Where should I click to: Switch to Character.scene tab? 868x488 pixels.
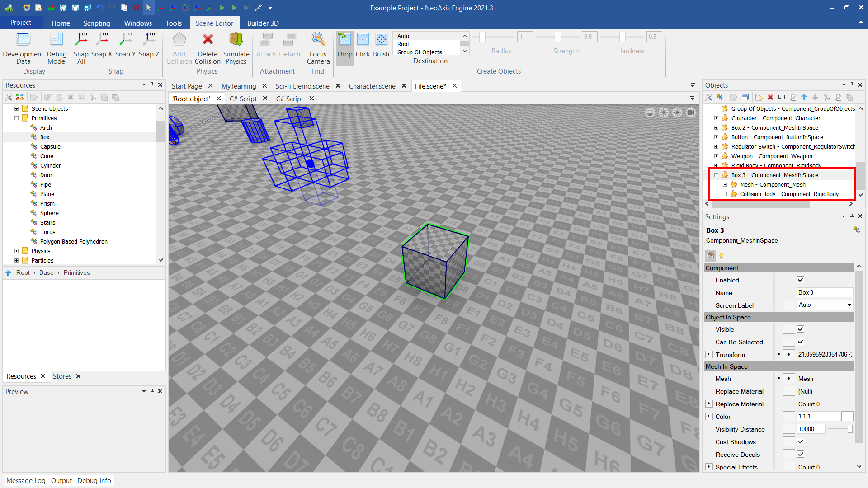tap(372, 86)
